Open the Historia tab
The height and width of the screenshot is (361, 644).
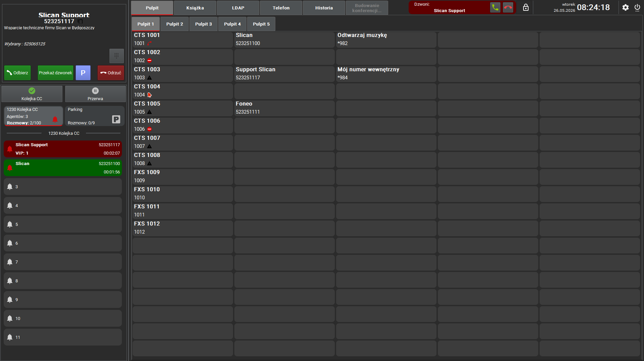coord(324,8)
